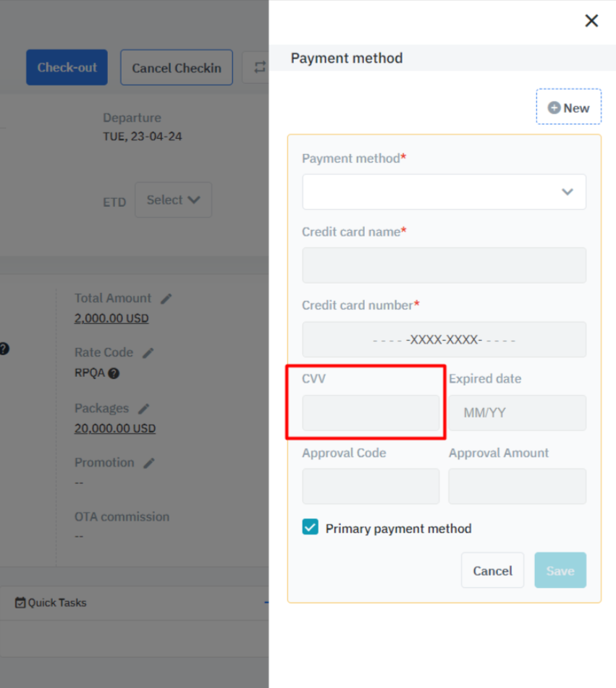Click the Rate Code pencil icon
Image resolution: width=616 pixels, height=688 pixels.
tap(148, 352)
